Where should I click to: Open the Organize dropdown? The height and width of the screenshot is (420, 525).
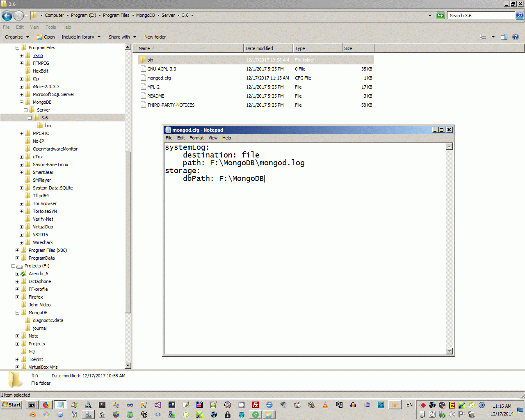17,37
